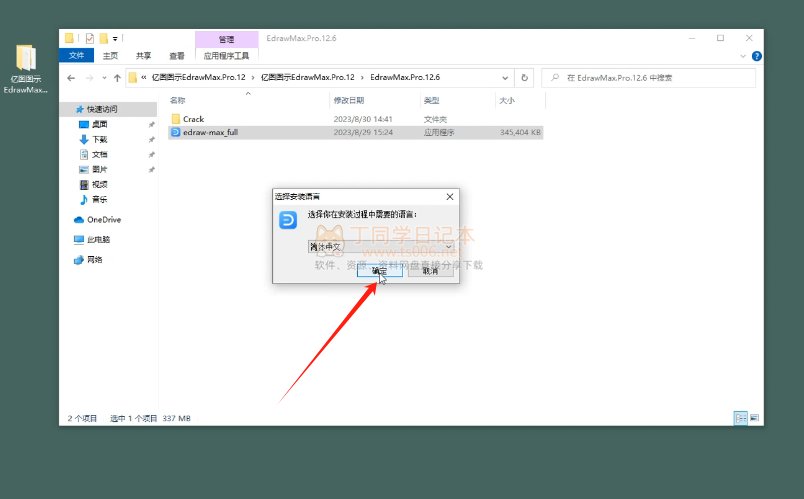Viewport: 804px width, 499px height.
Task: Sort by the 大小 column header
Action: [507, 101]
